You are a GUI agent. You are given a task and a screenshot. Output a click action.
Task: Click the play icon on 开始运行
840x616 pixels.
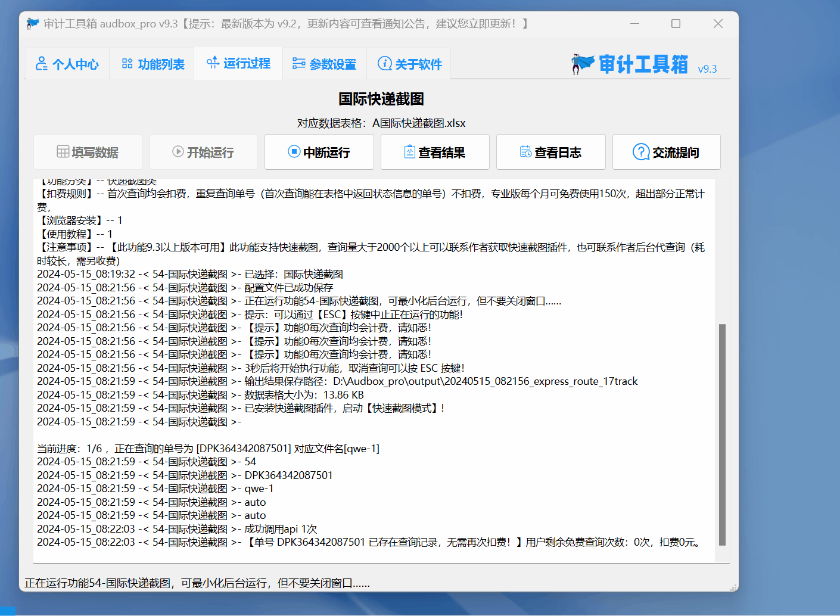pyautogui.click(x=178, y=151)
